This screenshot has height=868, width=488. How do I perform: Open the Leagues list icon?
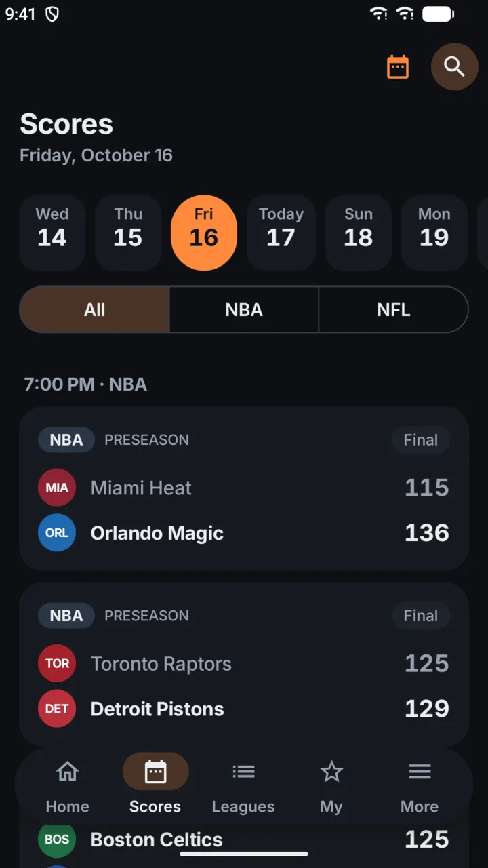(x=243, y=772)
